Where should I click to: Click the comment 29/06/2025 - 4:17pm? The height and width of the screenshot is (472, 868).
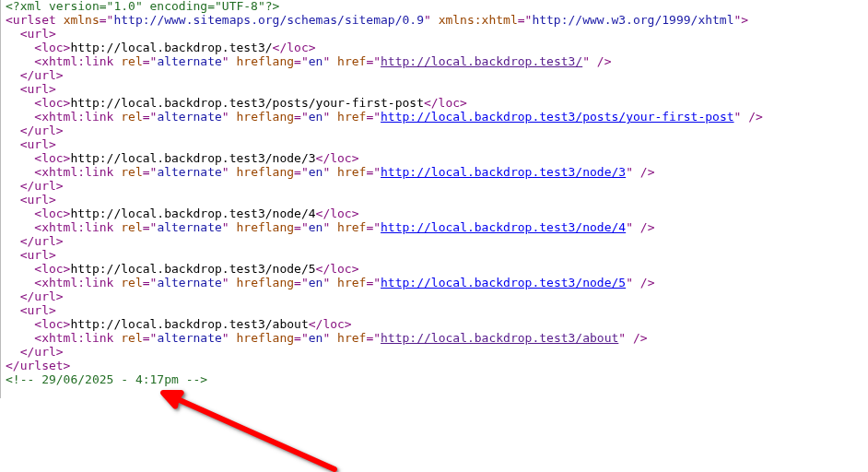(106, 380)
